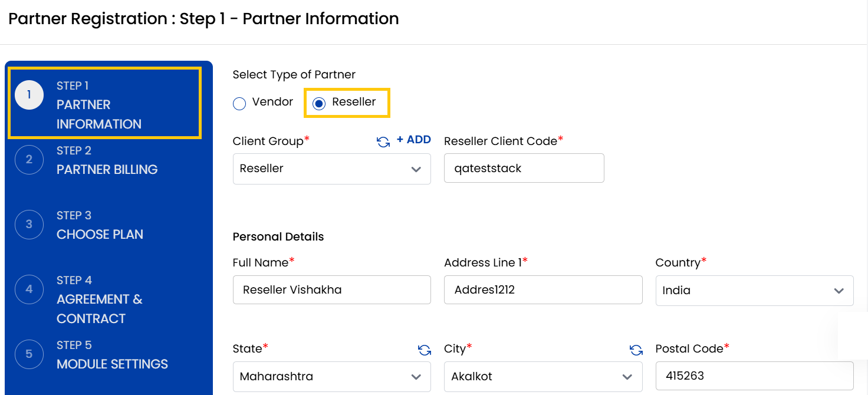Open the Client Group dropdown
This screenshot has height=395, width=868.
[x=331, y=169]
